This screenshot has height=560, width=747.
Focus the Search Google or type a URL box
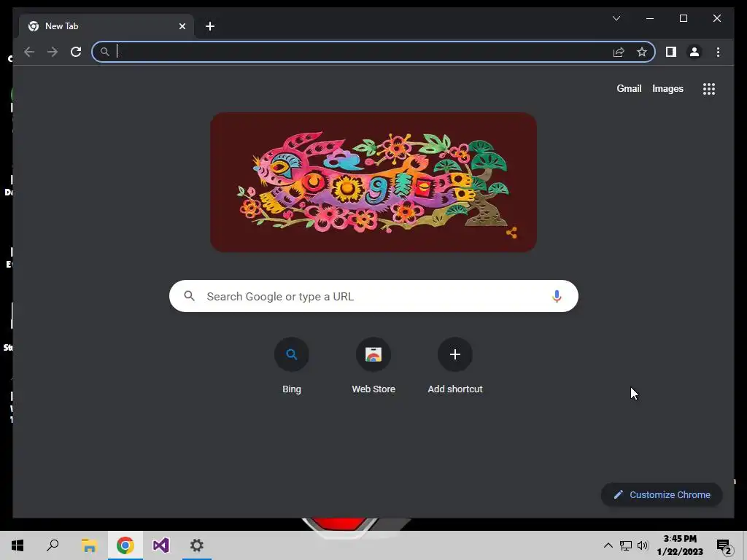point(373,296)
